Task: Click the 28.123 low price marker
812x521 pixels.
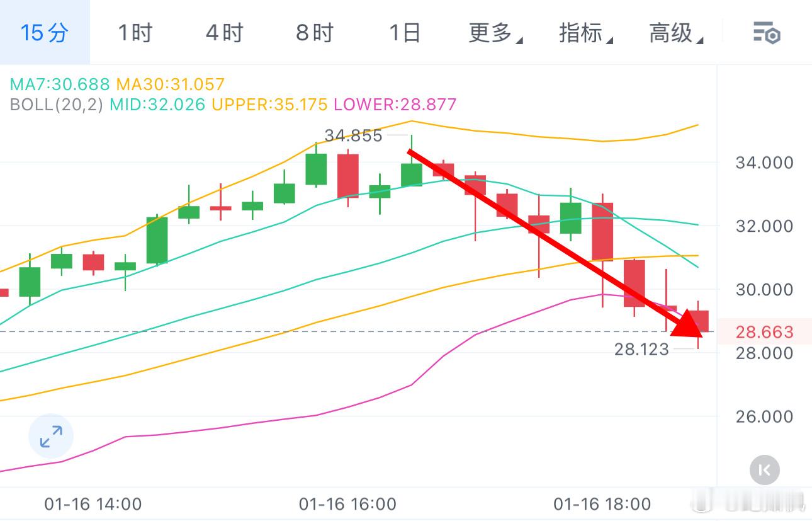Action: (x=643, y=348)
